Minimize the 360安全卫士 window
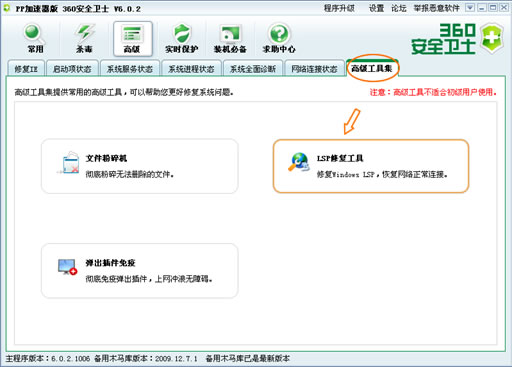 (481, 8)
